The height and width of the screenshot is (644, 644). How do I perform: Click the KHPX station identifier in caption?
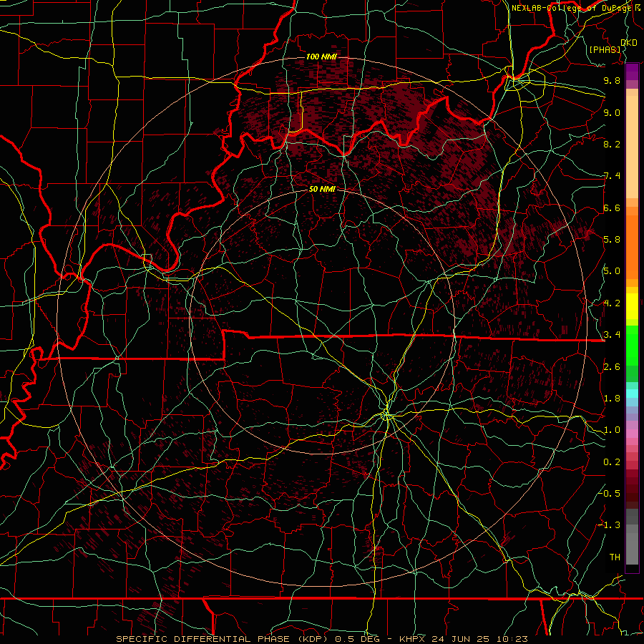point(413,639)
